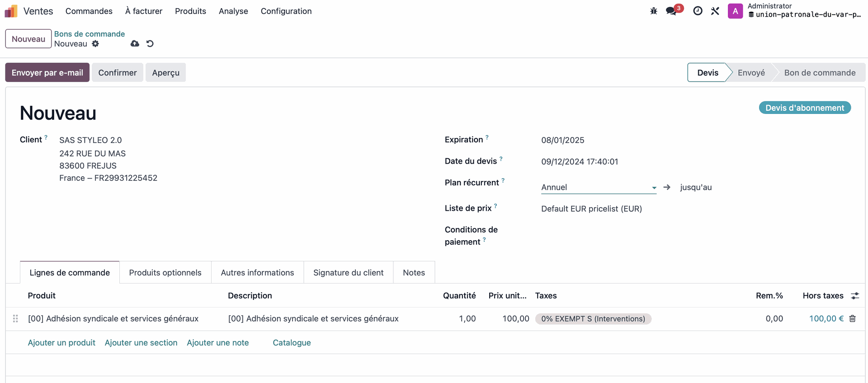The height and width of the screenshot is (383, 868).
Task: Click the 0% EXEMPT S tax tag
Action: click(x=593, y=319)
